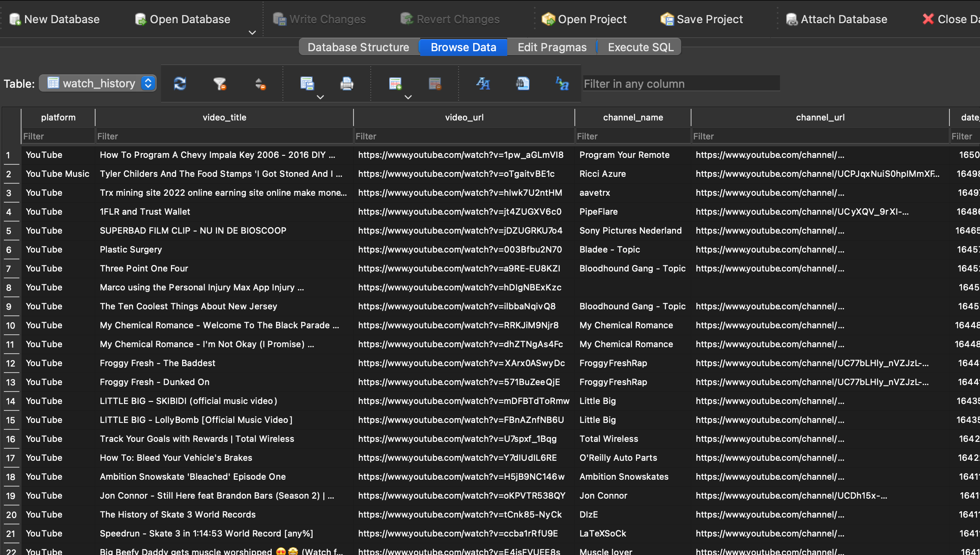Viewport: 980px width, 555px height.
Task: Click the Save Project button
Action: coord(702,19)
